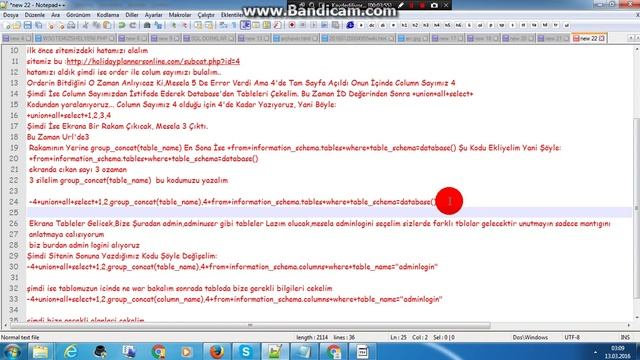Click the Redo toolbar icon
The width and height of the screenshot is (640, 360).
[x=132, y=25]
